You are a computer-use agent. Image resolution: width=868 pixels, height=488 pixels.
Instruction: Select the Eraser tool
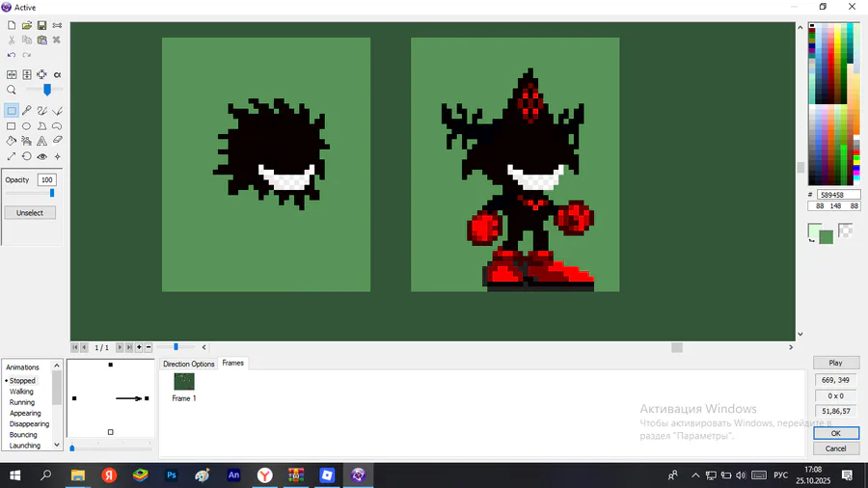click(57, 141)
